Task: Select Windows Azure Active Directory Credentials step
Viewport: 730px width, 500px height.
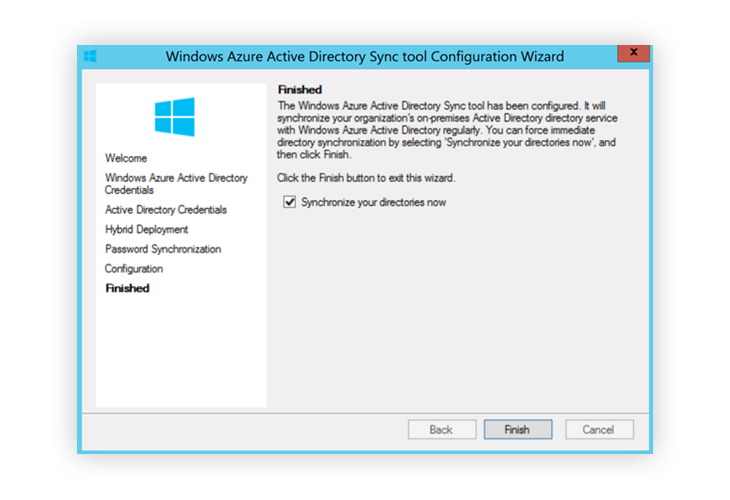Action: pyautogui.click(x=176, y=184)
